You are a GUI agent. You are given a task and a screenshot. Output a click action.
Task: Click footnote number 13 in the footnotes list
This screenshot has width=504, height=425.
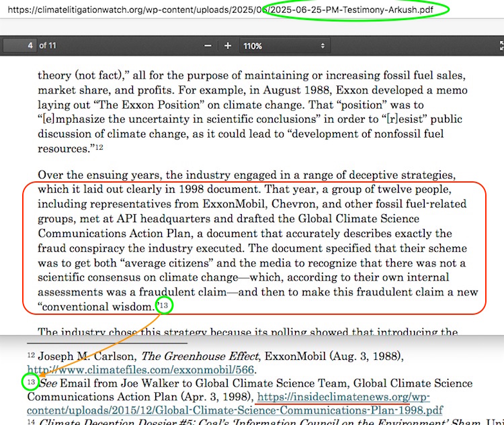31,382
